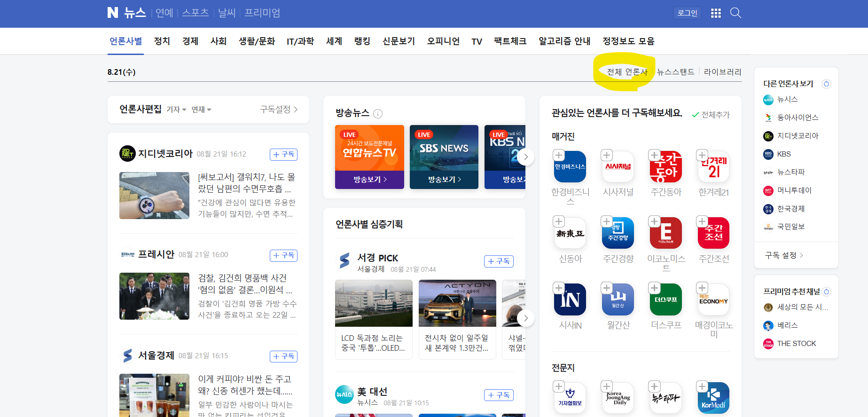Open 구독 설정 in the sidebar
Image resolution: width=868 pixels, height=417 pixels.
784,255
